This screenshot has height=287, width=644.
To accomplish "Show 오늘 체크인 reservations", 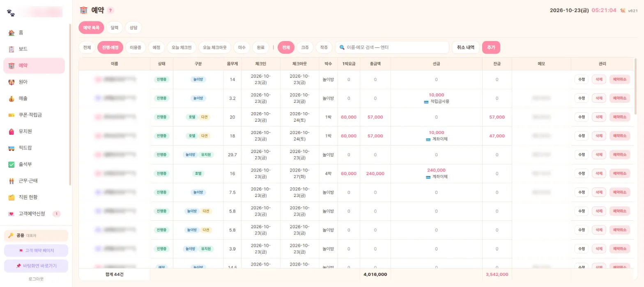I will click(x=182, y=47).
